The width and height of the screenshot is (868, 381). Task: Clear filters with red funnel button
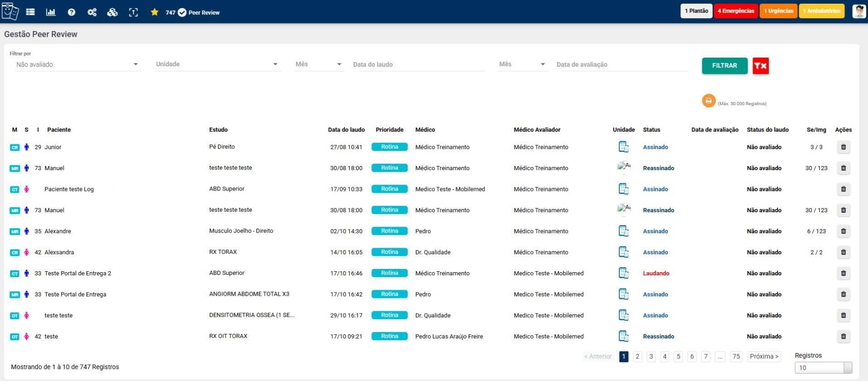point(761,66)
